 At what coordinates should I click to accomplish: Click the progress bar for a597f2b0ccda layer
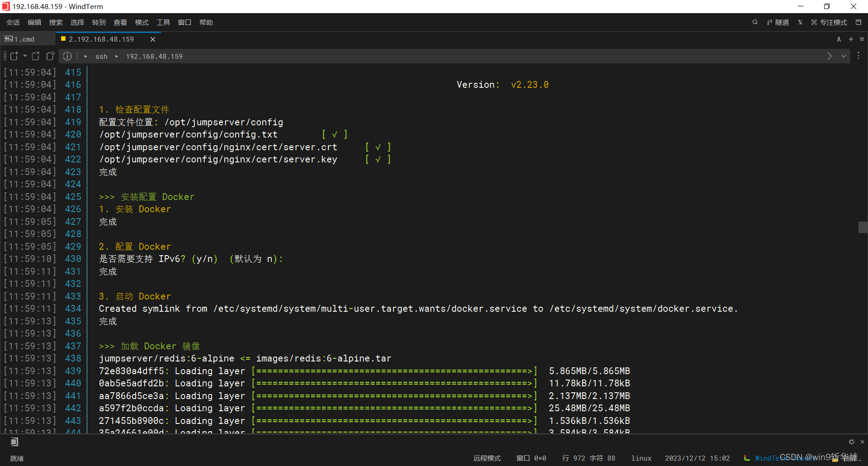tap(394, 409)
